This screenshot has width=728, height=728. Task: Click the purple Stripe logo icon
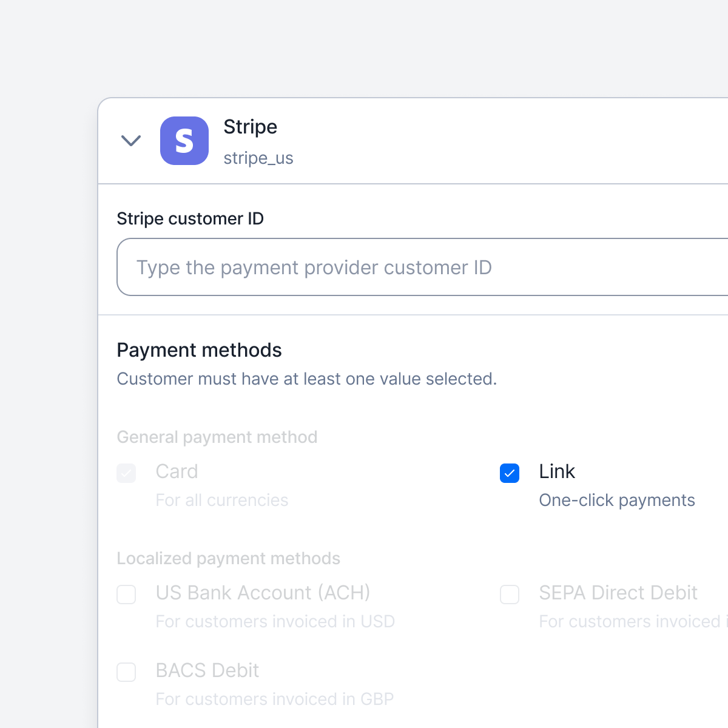[x=184, y=141]
